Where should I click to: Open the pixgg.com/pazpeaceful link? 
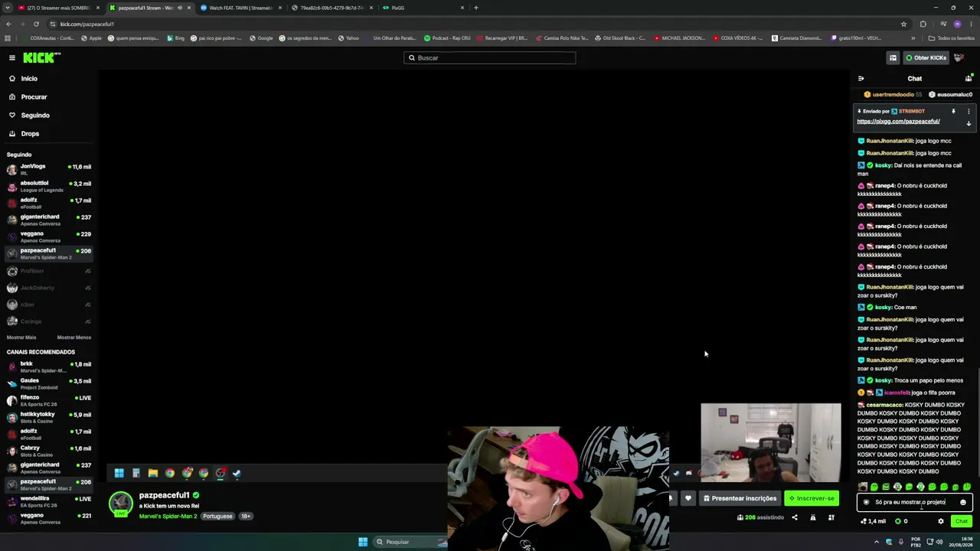click(x=898, y=122)
